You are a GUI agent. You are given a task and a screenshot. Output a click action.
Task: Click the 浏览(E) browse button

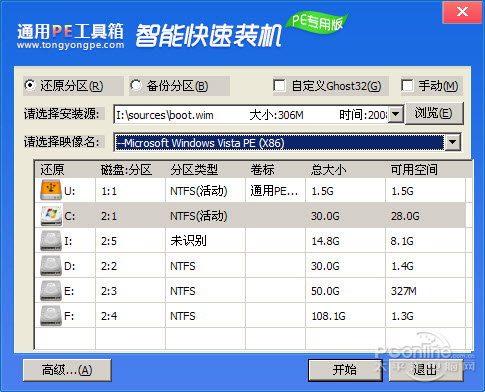tap(434, 114)
